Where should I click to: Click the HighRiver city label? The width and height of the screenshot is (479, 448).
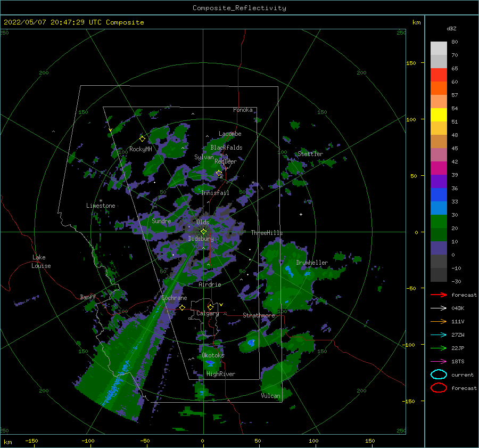[x=221, y=374]
